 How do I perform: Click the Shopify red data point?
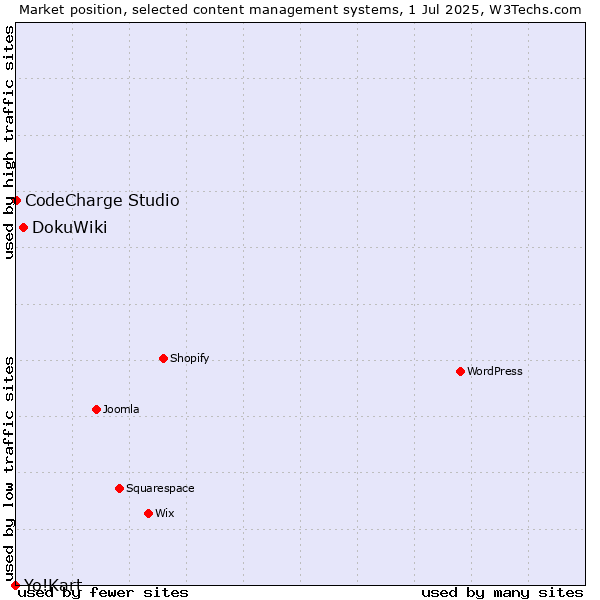pos(163,359)
